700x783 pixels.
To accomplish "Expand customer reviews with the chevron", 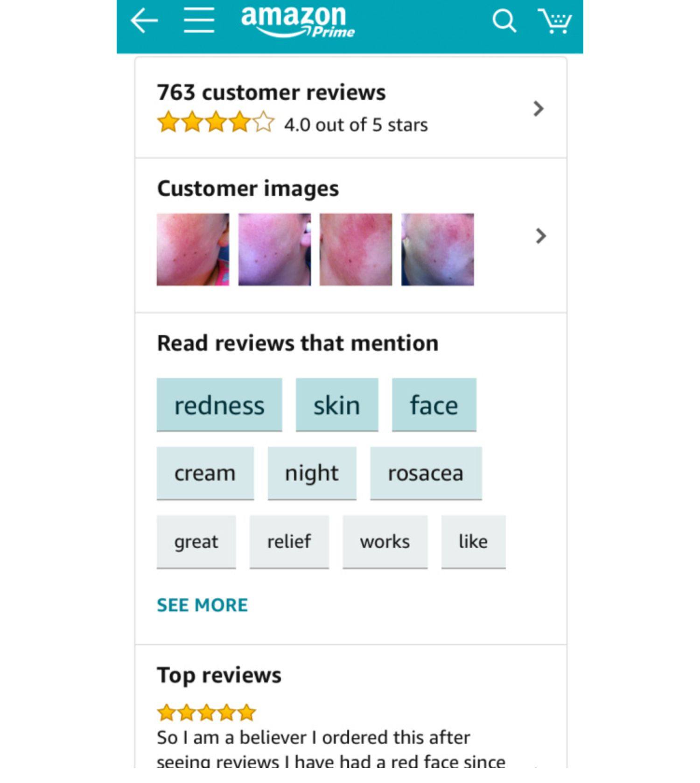I will tap(539, 109).
